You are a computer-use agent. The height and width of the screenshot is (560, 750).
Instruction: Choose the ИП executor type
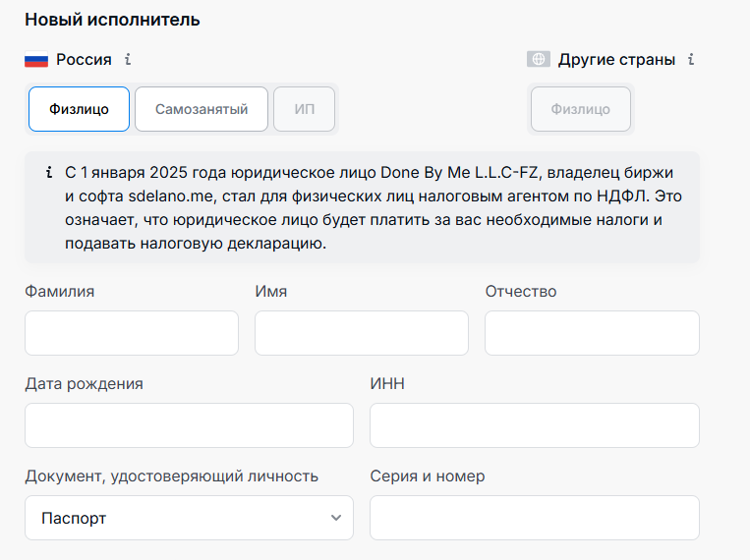tap(305, 109)
